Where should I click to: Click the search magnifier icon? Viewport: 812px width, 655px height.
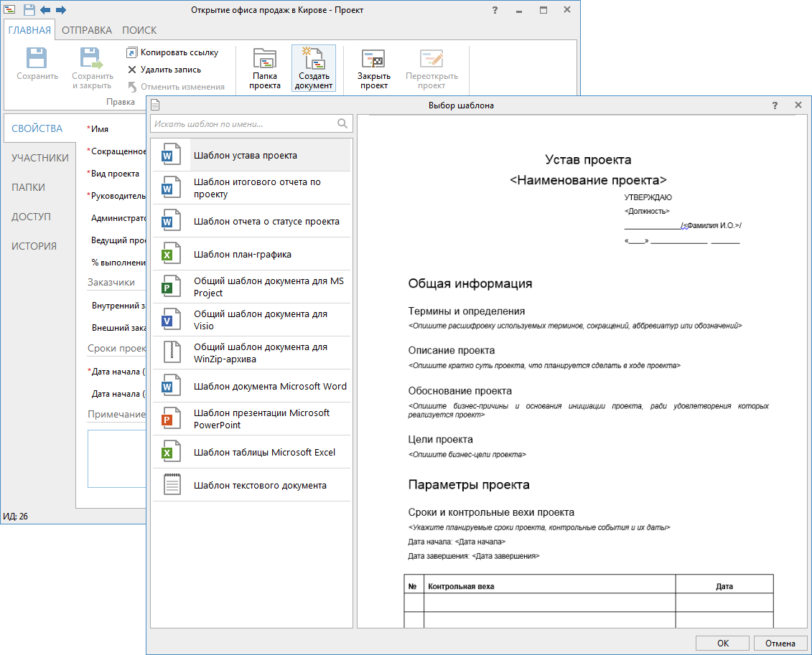(x=342, y=123)
